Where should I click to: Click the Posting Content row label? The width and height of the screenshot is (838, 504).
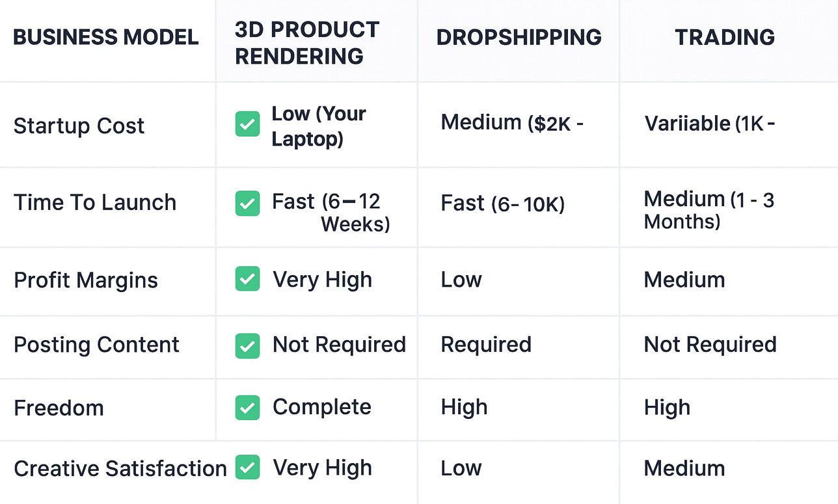[x=96, y=345]
